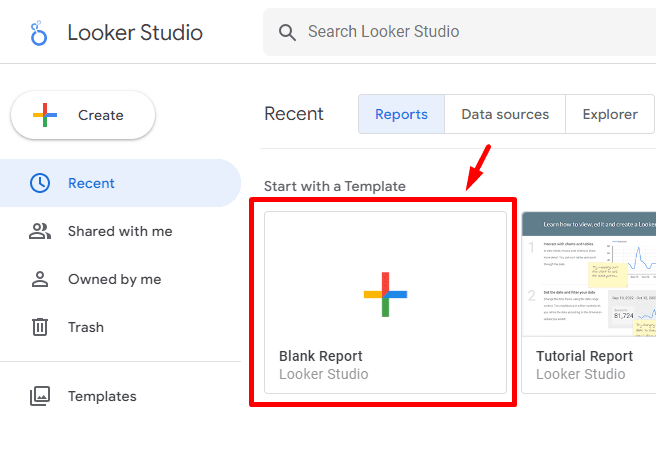This screenshot has width=656, height=449.
Task: Open the Owned by me section
Action: pyautogui.click(x=115, y=279)
